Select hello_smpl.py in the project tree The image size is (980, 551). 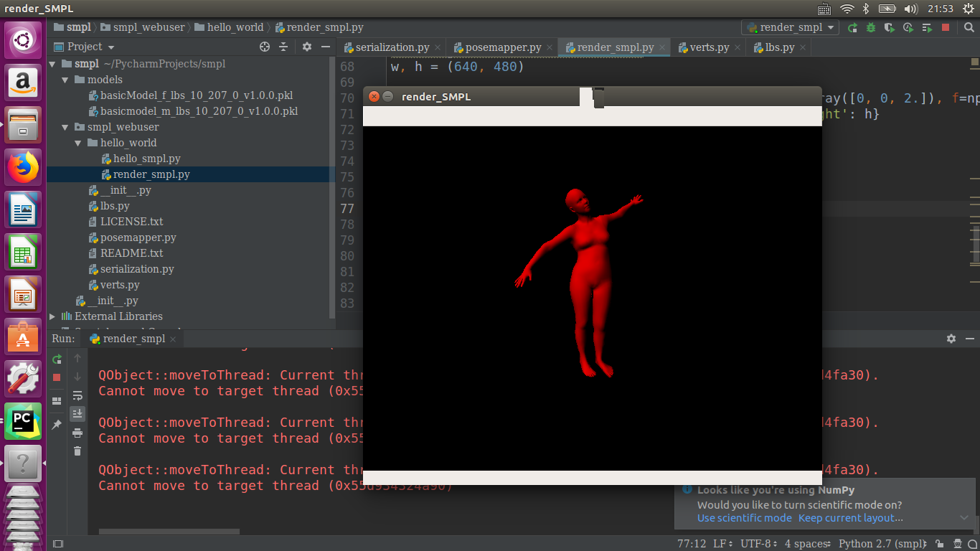click(x=146, y=159)
